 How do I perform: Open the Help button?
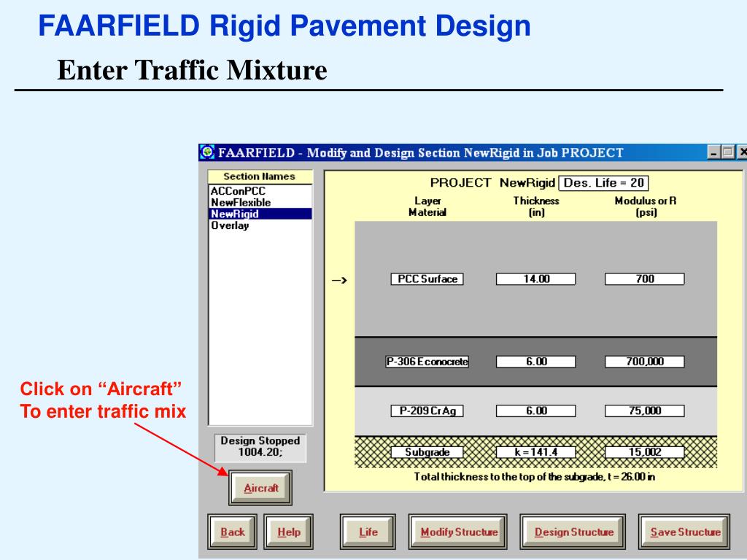pos(289,532)
